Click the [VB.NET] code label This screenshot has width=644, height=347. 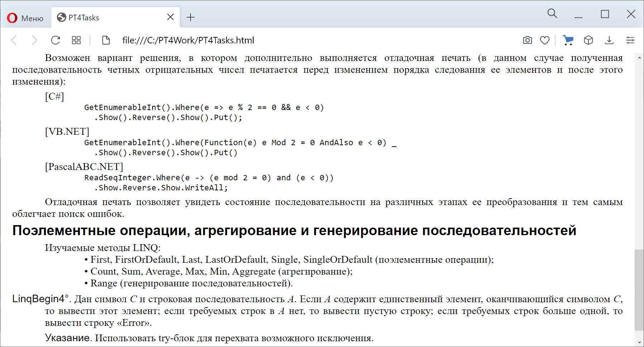pos(67,132)
